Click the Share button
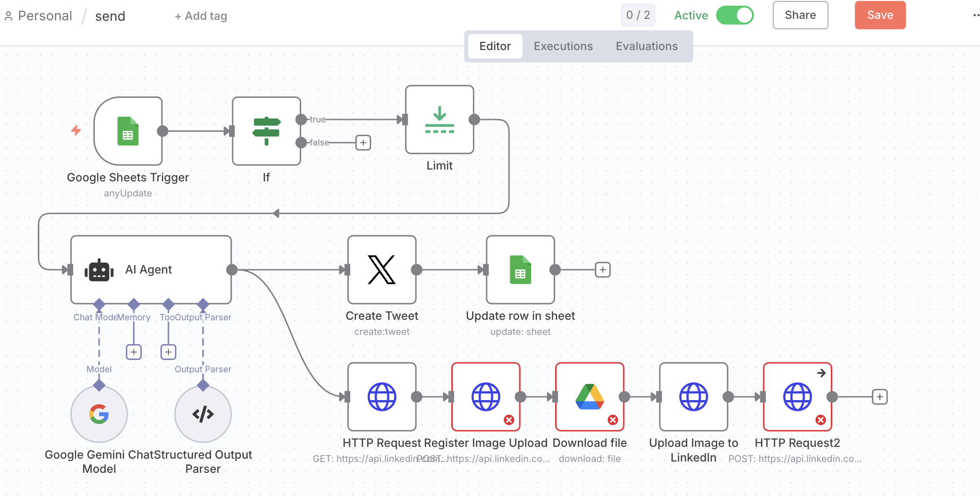This screenshot has width=980, height=496. tap(801, 15)
